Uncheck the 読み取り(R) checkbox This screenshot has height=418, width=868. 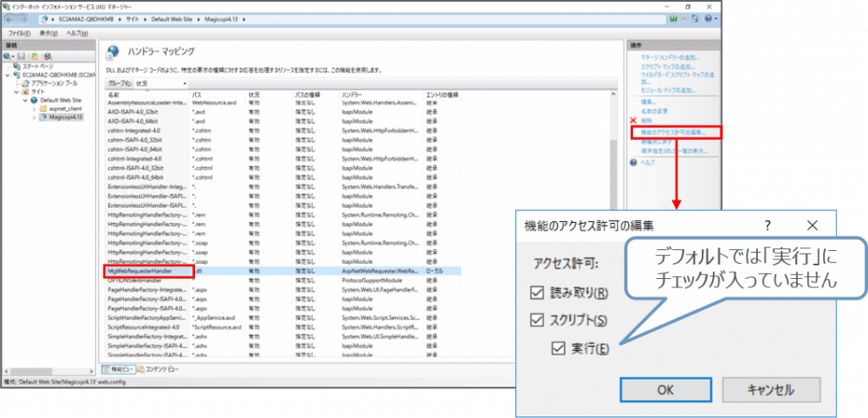(x=537, y=293)
